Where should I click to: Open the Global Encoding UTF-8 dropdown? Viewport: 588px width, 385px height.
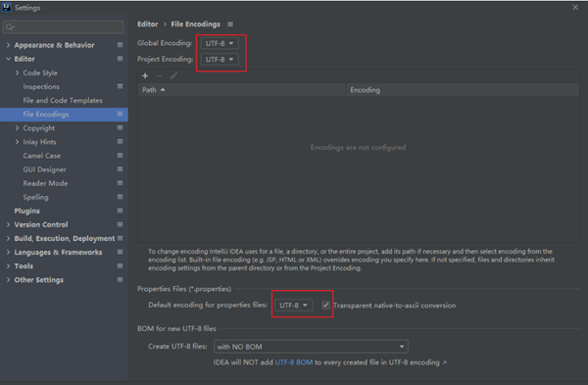pos(220,43)
